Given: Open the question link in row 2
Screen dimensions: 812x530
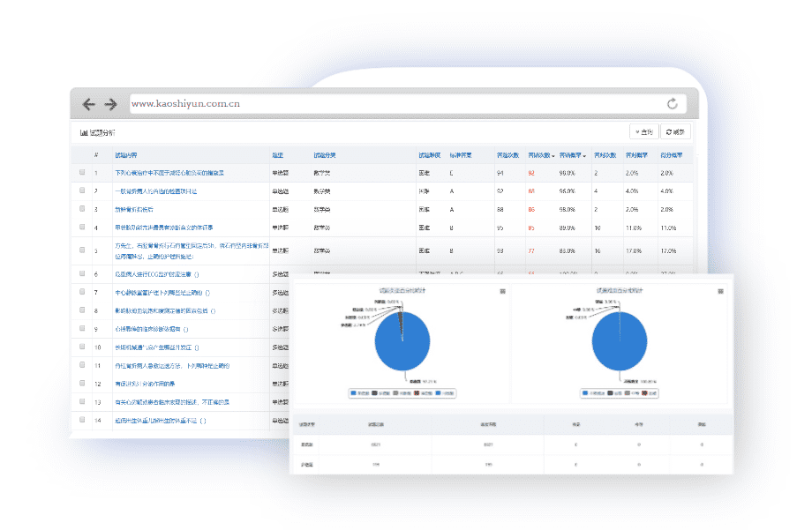Looking at the screenshot, I should click(156, 191).
